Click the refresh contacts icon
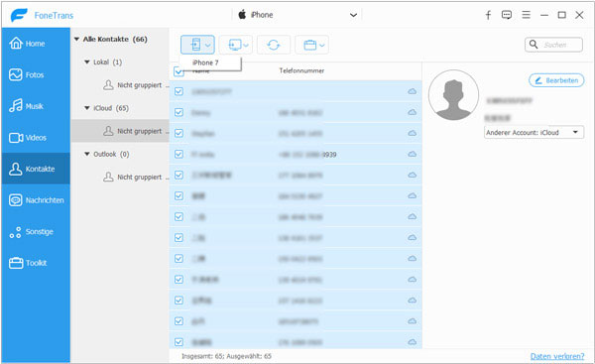Viewport: 595px width, 364px height. [274, 46]
